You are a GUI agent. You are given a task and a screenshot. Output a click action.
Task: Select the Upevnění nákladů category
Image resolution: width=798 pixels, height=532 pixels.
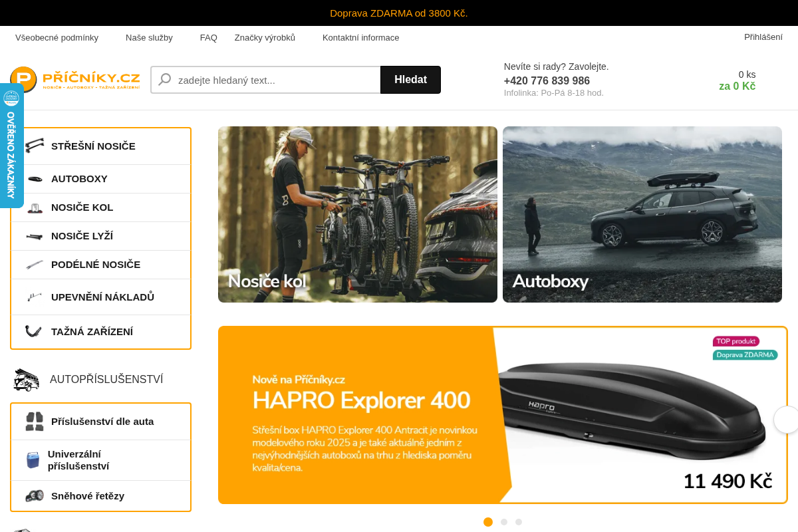[101, 297]
